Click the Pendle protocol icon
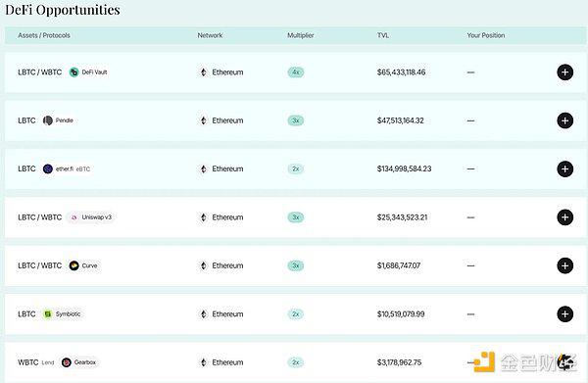588x383 pixels. [48, 120]
